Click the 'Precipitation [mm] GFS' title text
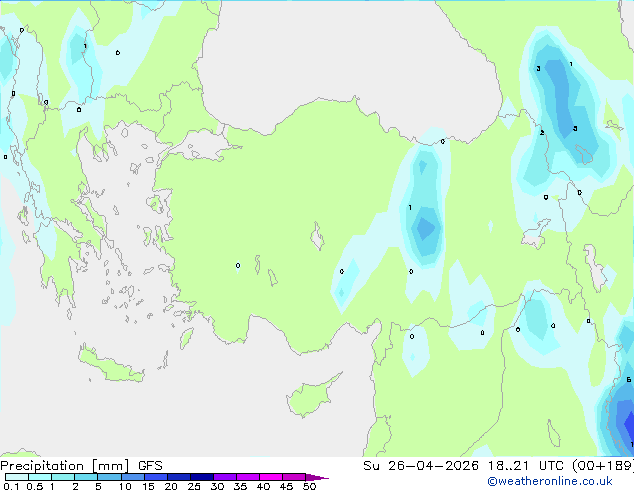This screenshot has width=634, height=490. [81, 466]
